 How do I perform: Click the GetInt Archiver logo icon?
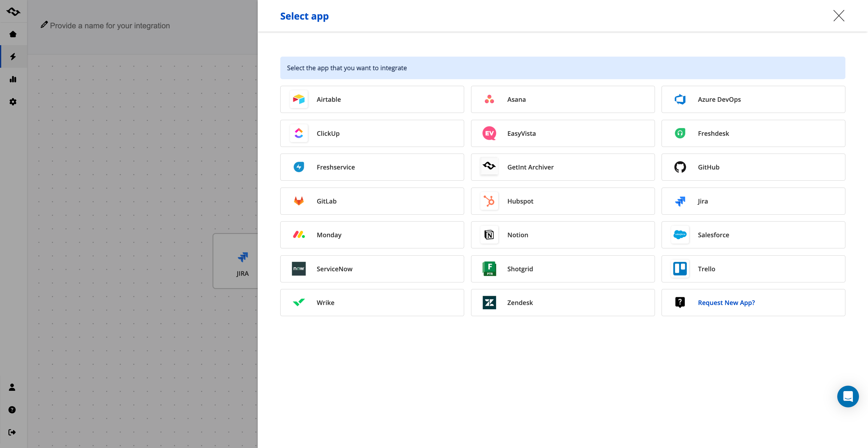point(489,166)
